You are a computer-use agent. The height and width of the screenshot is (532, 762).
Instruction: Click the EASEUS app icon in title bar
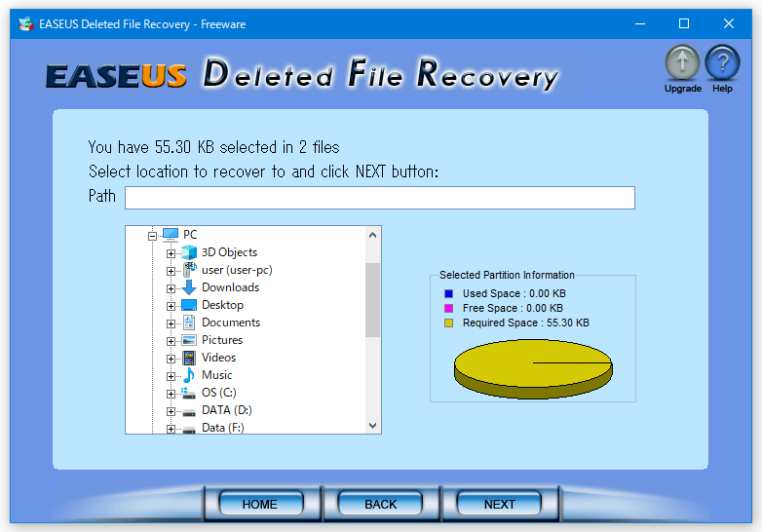(26, 23)
